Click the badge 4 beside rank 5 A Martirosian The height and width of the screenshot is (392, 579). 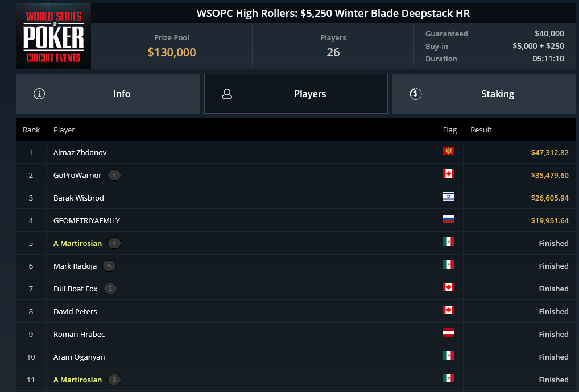[114, 243]
